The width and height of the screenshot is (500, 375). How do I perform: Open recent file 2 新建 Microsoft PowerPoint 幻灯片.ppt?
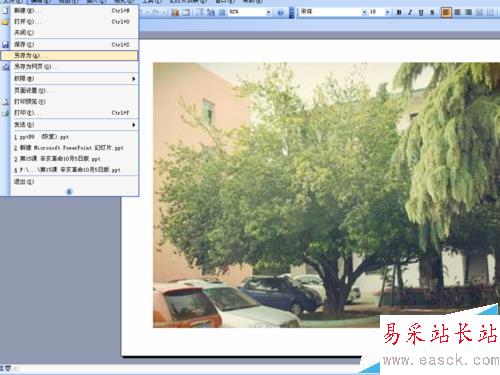point(69,148)
